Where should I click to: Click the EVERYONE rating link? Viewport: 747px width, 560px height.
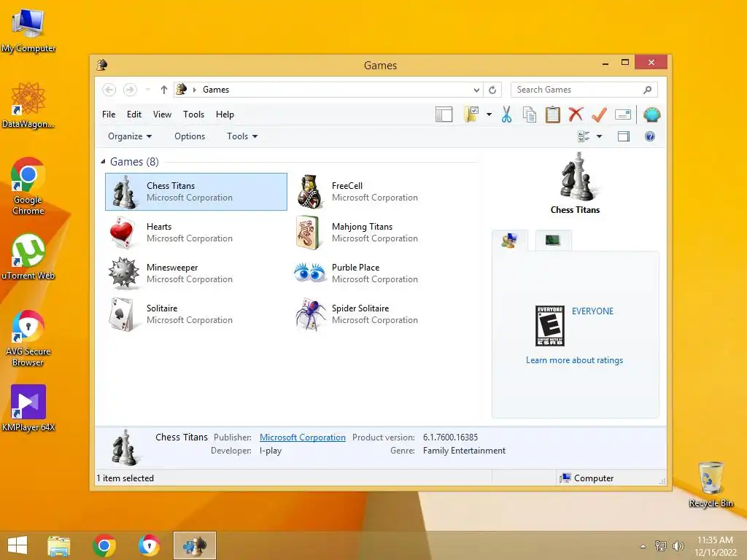(x=592, y=311)
